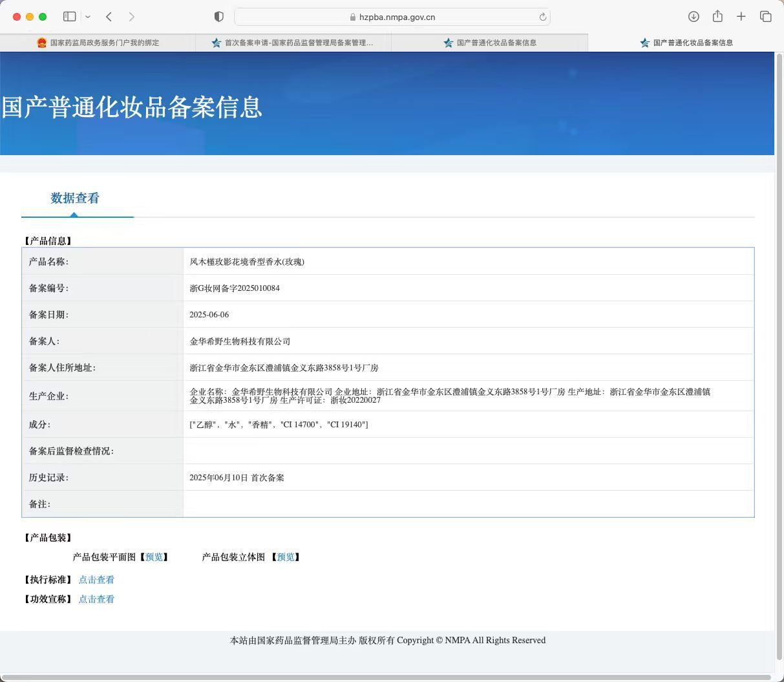Select the 数据查看 tab
Viewport: 784px width, 682px height.
coord(75,198)
